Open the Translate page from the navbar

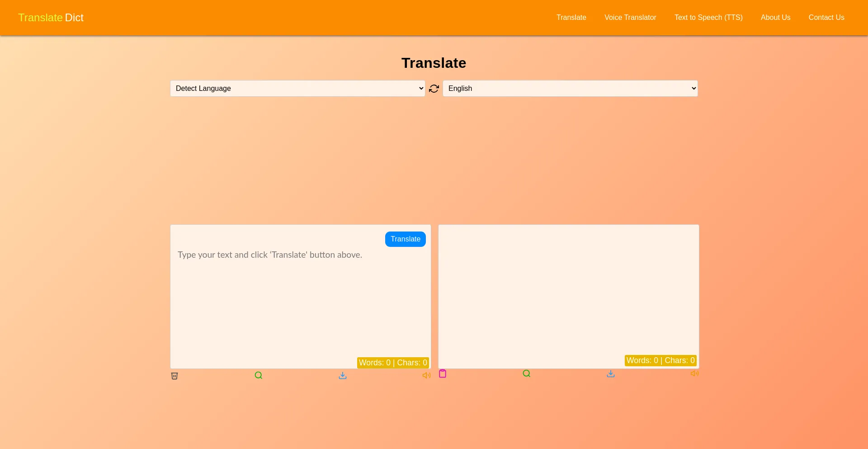tap(571, 18)
